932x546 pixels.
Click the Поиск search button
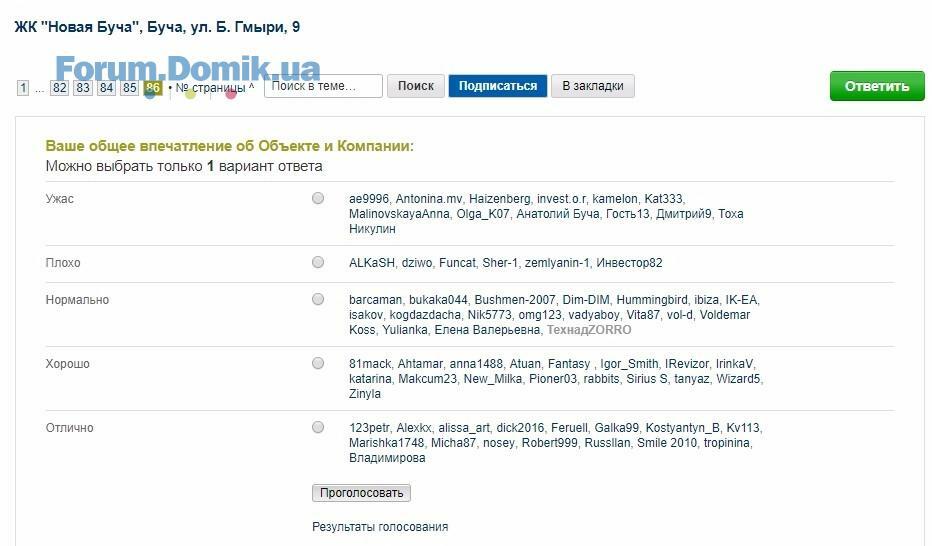[x=415, y=86]
